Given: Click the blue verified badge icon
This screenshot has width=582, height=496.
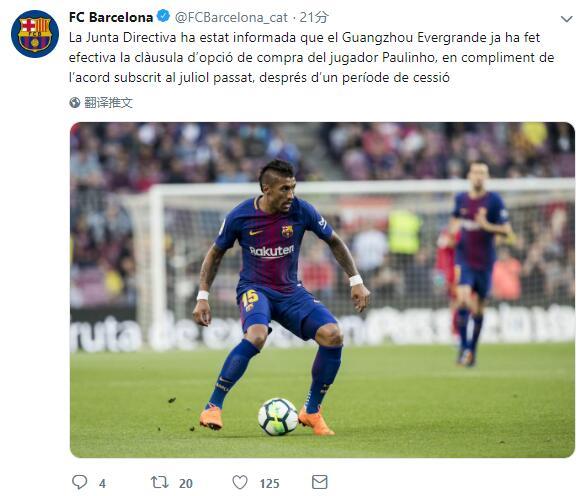Looking at the screenshot, I should (x=163, y=17).
